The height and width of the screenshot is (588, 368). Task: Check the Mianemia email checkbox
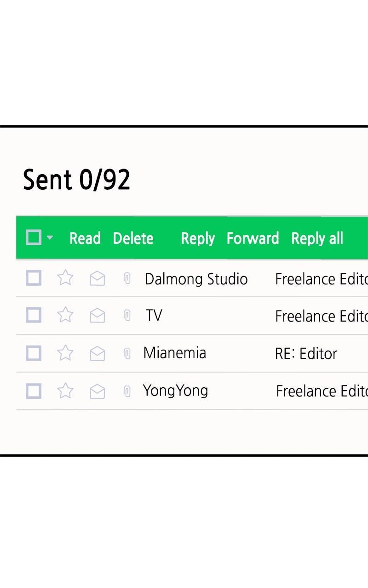(x=34, y=353)
